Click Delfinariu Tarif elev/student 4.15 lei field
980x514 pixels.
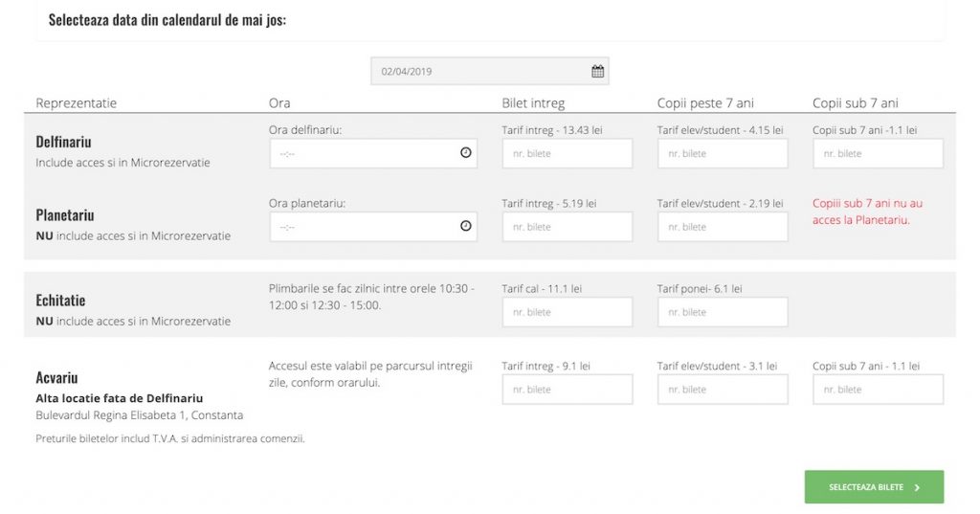(723, 153)
